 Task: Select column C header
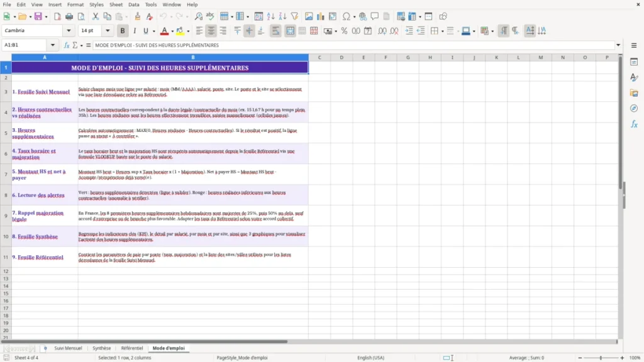(x=319, y=57)
